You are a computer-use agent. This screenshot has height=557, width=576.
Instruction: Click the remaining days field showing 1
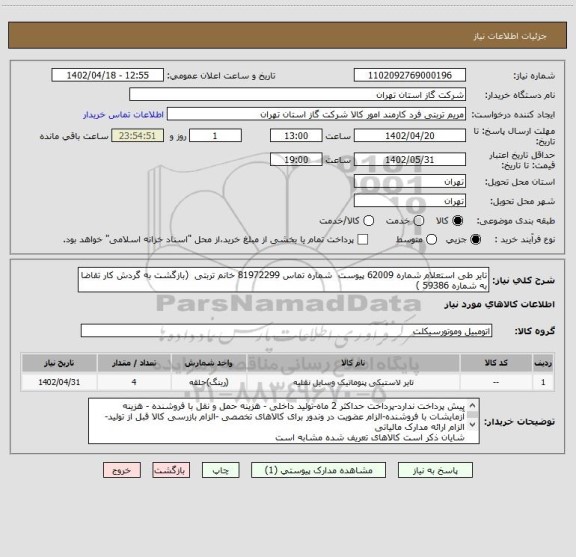click(215, 136)
